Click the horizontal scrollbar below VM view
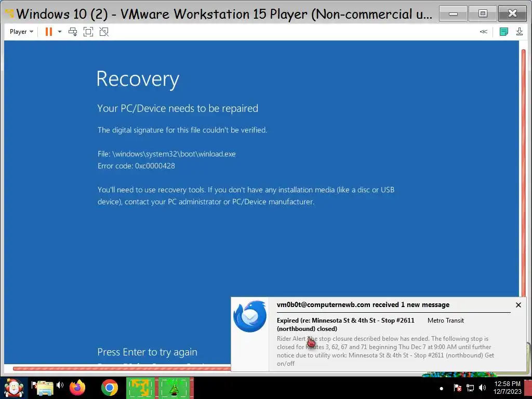Image resolution: width=532 pixels, height=399 pixels. coord(122,368)
